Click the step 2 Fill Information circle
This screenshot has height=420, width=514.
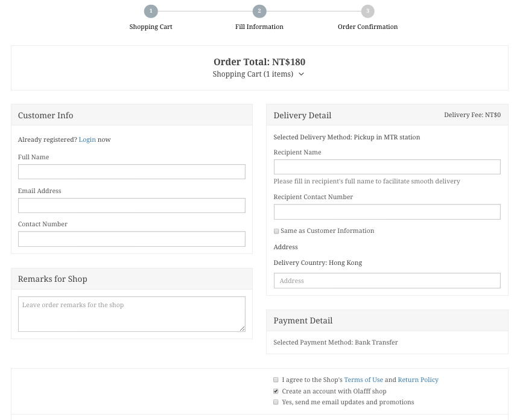(x=259, y=11)
